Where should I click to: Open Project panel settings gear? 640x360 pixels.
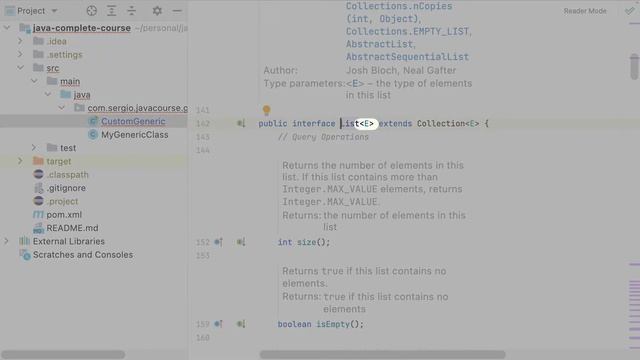tap(157, 11)
